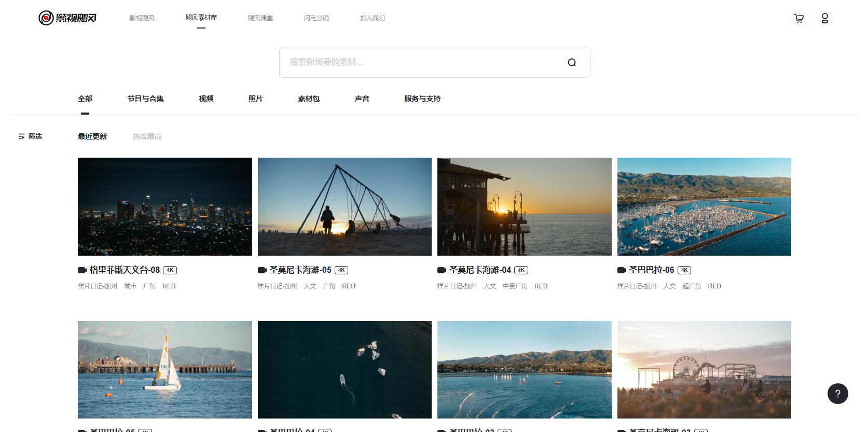
Task: Click the 筛选 filter icon
Action: [22, 136]
